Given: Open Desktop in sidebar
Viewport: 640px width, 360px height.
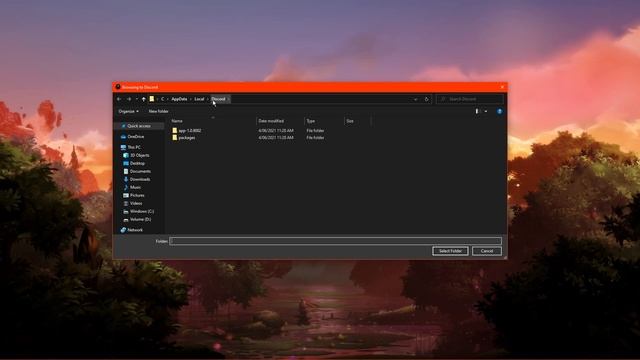Looking at the screenshot, I should click(x=137, y=163).
